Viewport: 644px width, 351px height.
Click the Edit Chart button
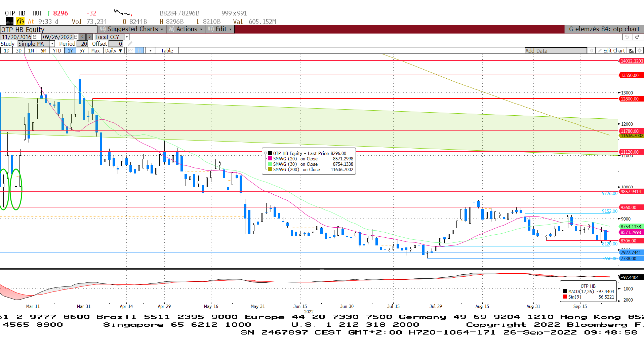[611, 51]
